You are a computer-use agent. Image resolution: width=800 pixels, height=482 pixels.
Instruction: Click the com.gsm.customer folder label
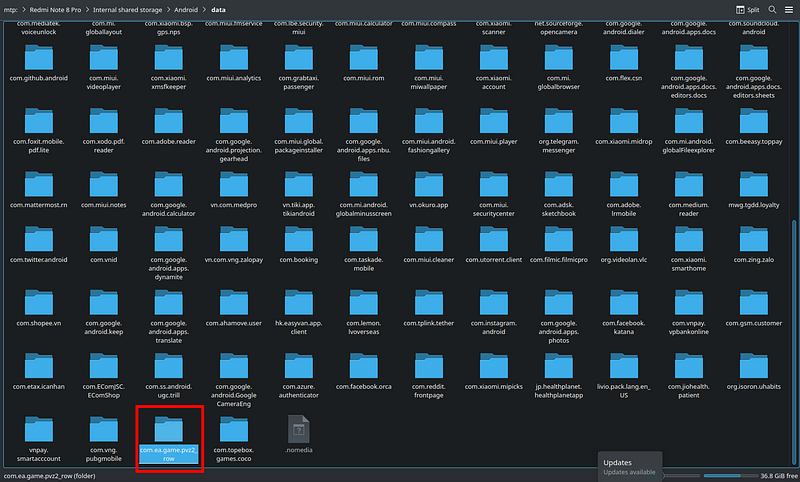tap(754, 323)
